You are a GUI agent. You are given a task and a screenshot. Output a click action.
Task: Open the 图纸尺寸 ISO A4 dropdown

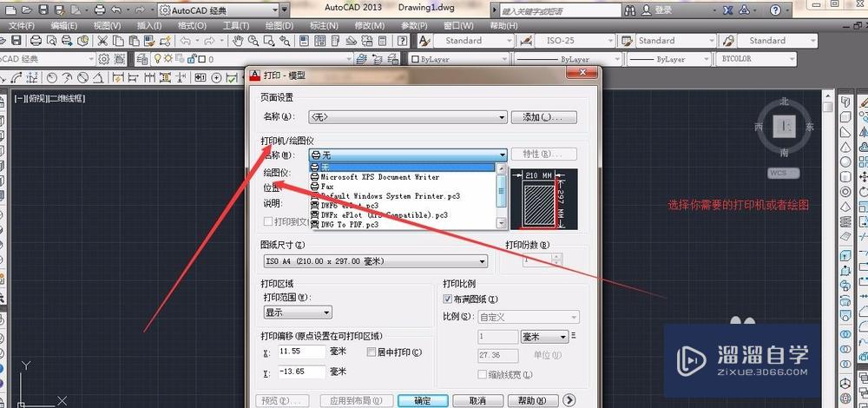pyautogui.click(x=375, y=261)
